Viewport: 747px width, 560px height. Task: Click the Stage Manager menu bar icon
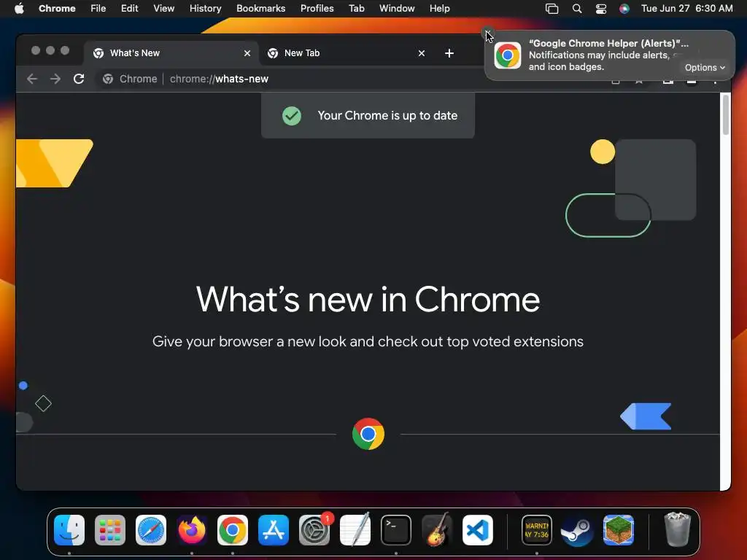click(x=551, y=9)
